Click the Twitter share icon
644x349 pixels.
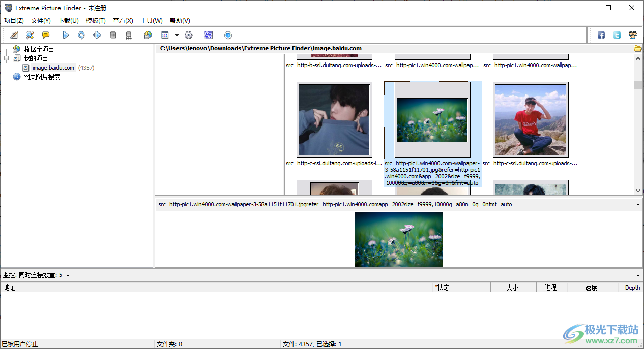point(617,35)
